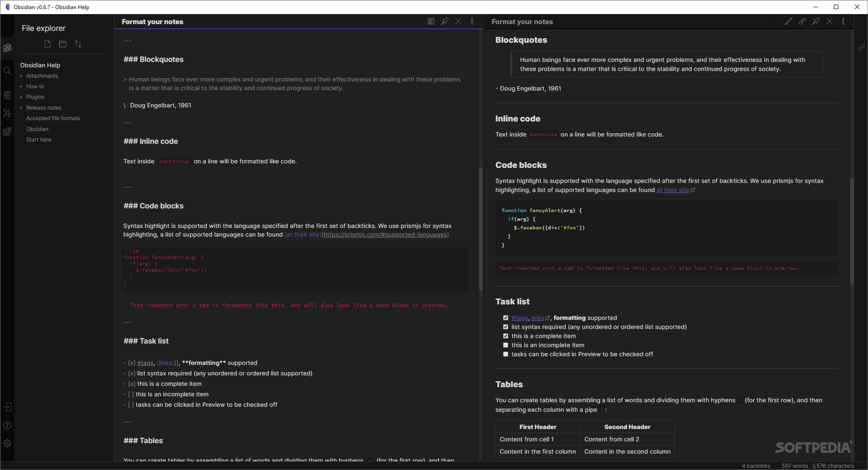Close the left editor pane
Viewport: 868px width, 470px height.
tap(459, 21)
